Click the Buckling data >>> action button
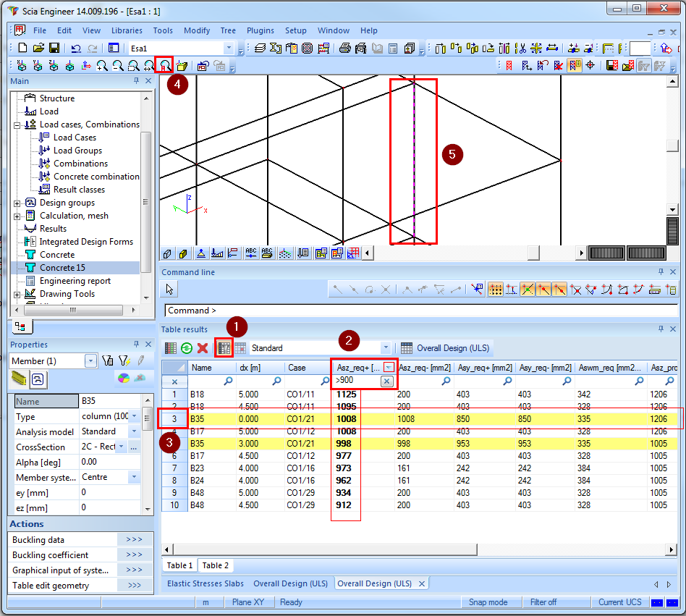 (134, 540)
